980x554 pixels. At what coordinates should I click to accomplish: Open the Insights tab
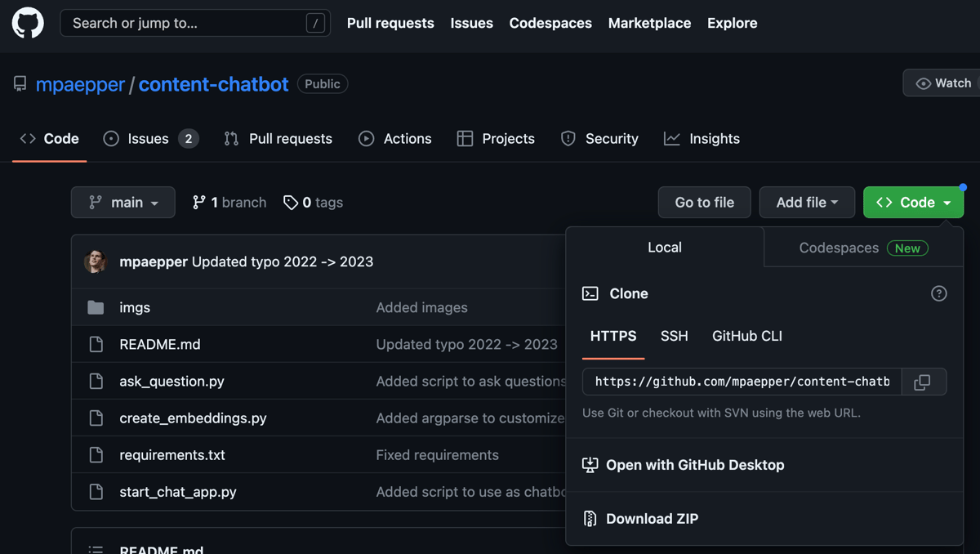coord(702,139)
